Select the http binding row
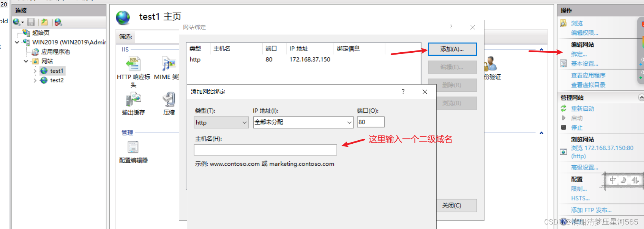The height and width of the screenshot is (229, 644). [x=304, y=60]
